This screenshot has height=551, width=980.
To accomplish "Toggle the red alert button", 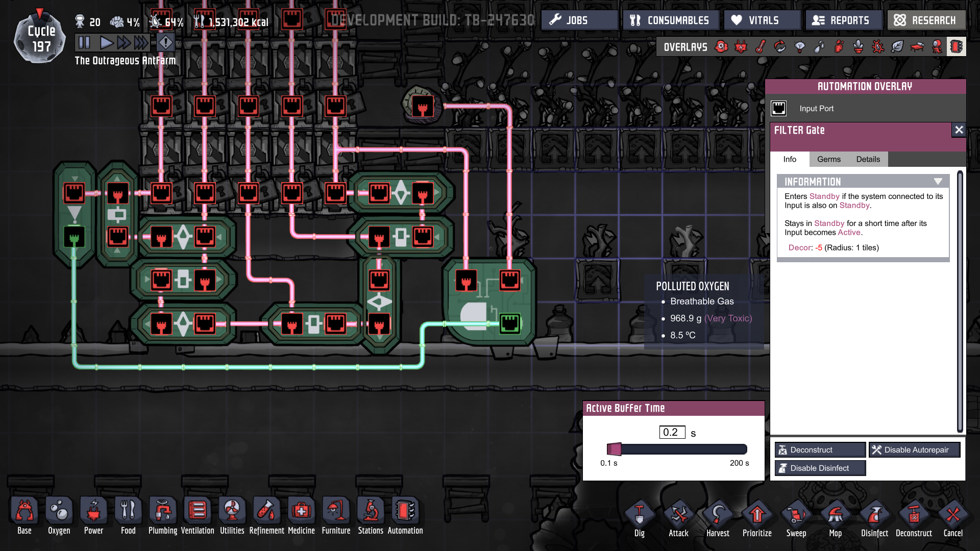I will tap(165, 42).
